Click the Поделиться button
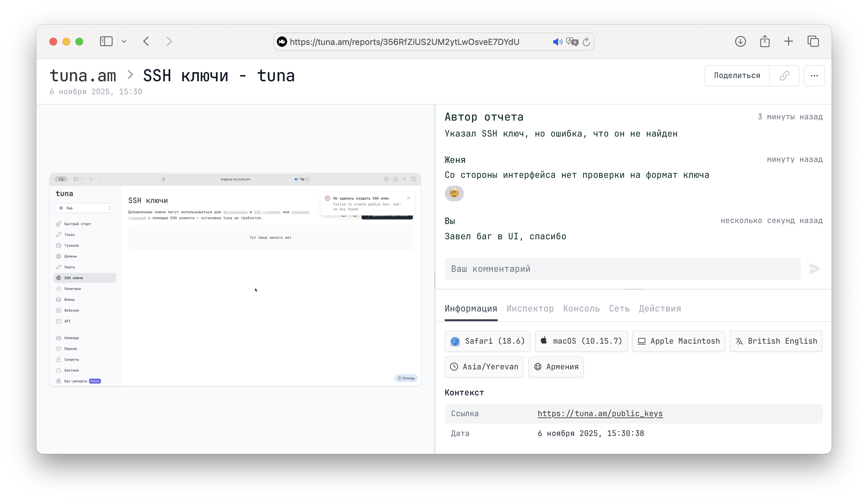Screen dimensions: 868x502 point(737,75)
